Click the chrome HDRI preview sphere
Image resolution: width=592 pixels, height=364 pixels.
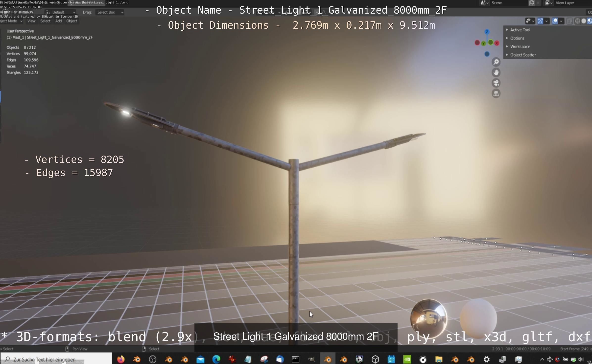pyautogui.click(x=429, y=318)
